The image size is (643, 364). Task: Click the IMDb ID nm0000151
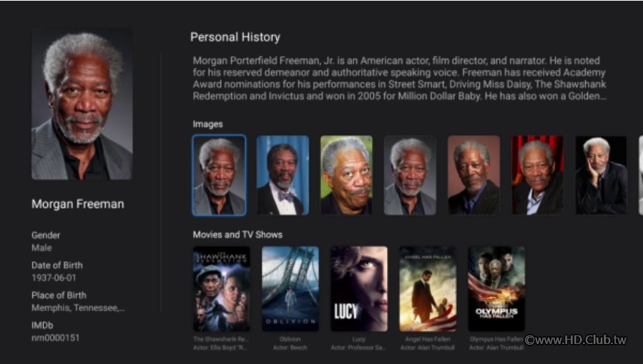55,338
